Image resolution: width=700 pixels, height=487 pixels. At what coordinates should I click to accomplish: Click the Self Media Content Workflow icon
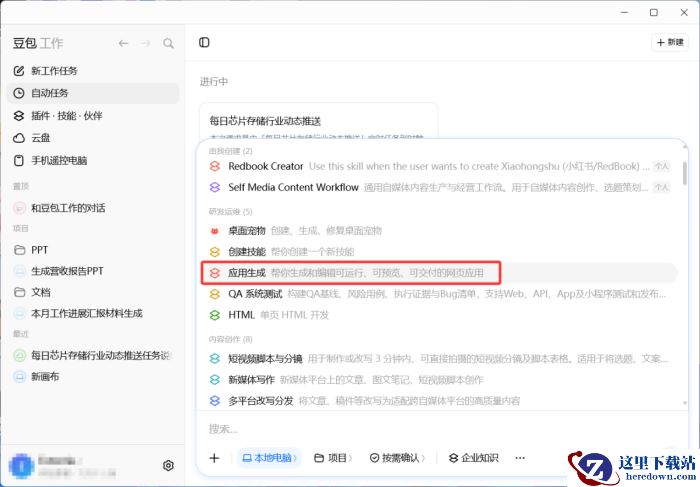pyautogui.click(x=215, y=187)
